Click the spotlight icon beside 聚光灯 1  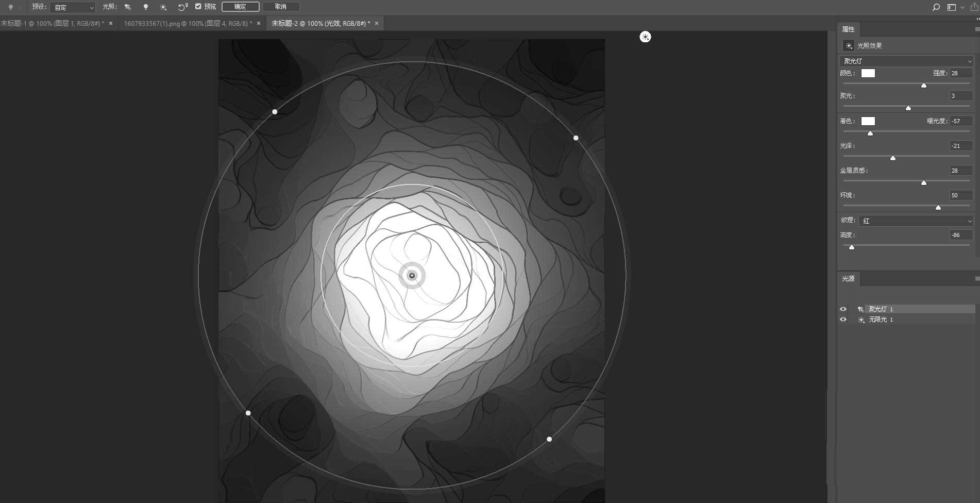click(x=860, y=309)
